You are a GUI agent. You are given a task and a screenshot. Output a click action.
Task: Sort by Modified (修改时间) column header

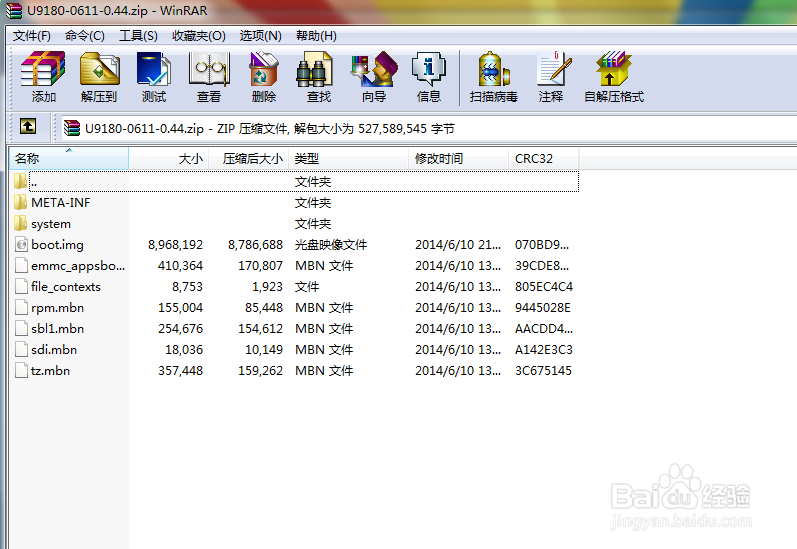(x=458, y=159)
